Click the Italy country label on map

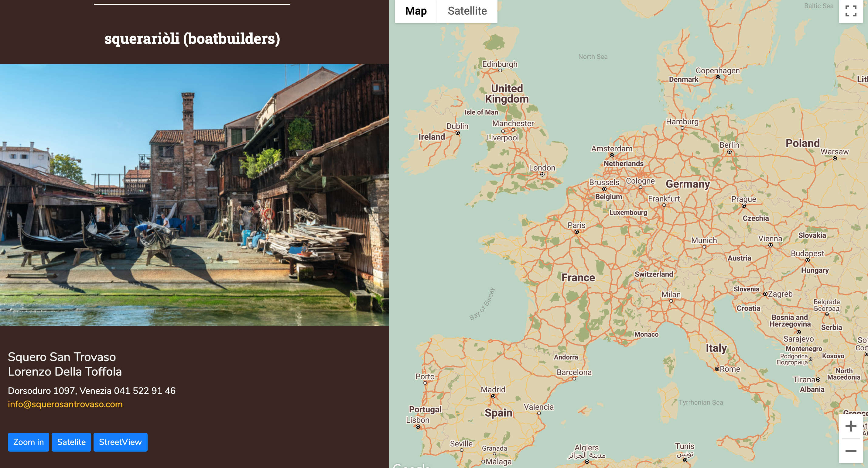click(x=716, y=348)
